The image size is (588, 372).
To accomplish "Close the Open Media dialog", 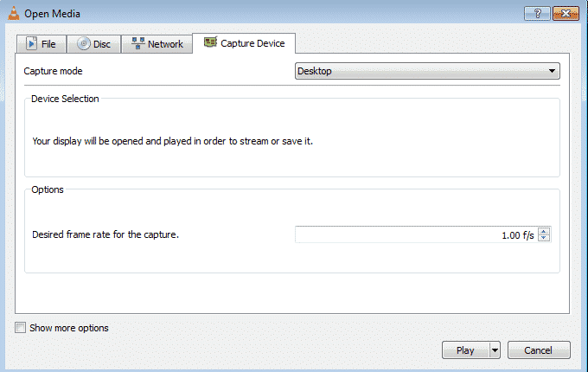I will [565, 13].
